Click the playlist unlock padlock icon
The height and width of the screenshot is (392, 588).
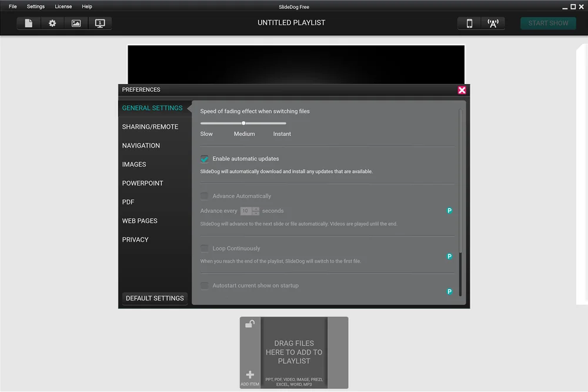[x=250, y=323]
